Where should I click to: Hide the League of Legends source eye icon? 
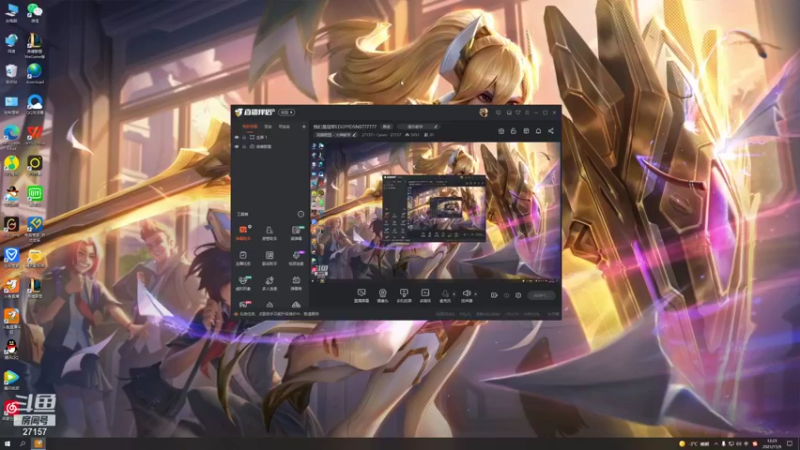pyautogui.click(x=237, y=146)
